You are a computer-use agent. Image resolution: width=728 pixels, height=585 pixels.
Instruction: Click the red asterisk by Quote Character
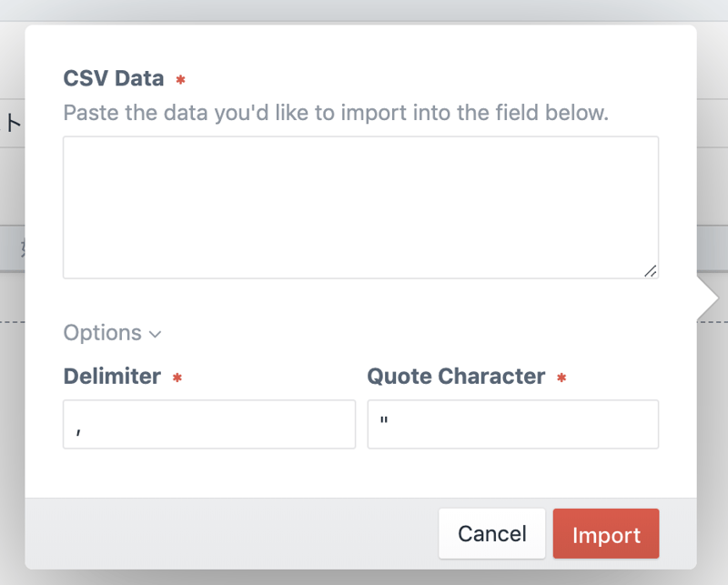point(561,378)
